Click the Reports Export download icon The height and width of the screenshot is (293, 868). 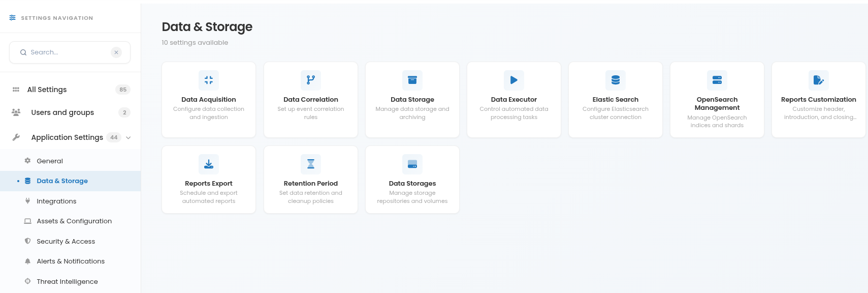(x=209, y=164)
